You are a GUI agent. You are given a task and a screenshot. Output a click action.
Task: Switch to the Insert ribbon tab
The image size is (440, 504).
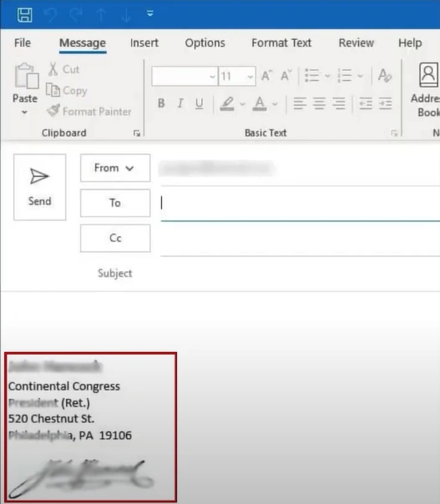click(144, 43)
